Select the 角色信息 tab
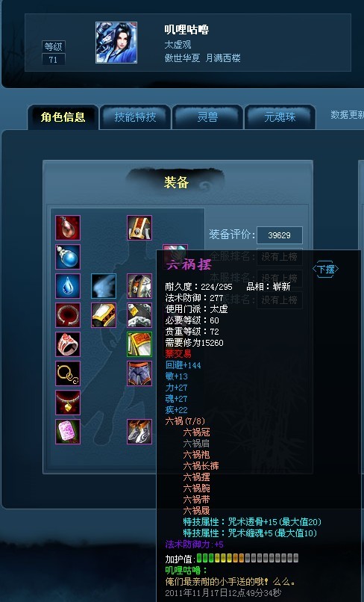This screenshot has width=364, height=602. coord(63,117)
